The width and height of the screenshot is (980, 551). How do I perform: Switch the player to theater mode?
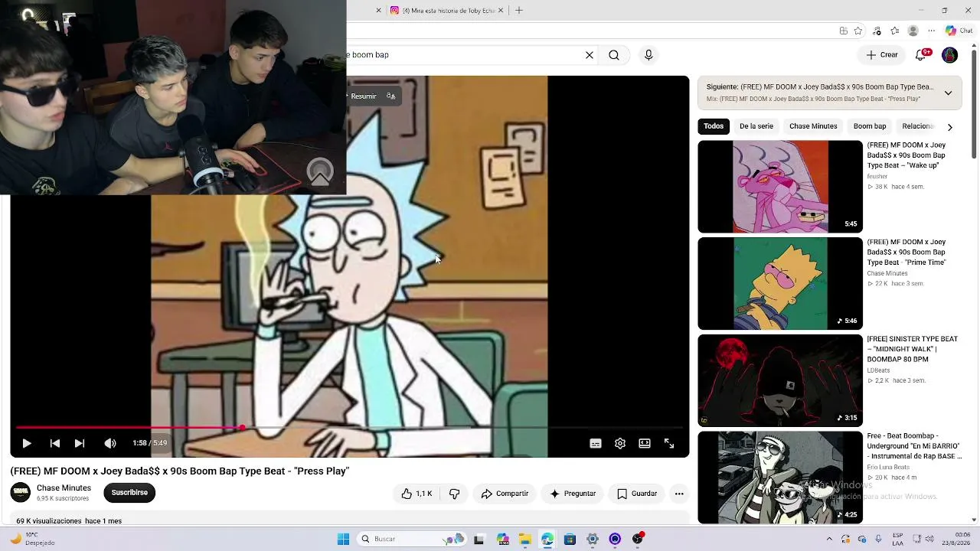[645, 443]
